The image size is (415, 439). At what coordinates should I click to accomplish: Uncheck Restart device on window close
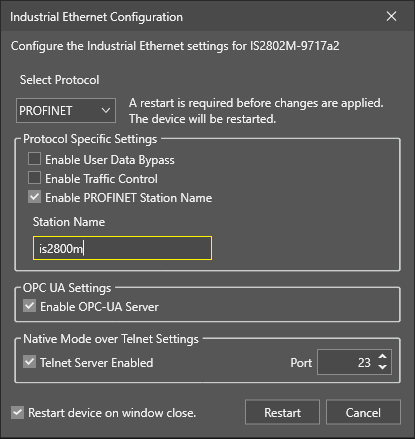tap(17, 412)
